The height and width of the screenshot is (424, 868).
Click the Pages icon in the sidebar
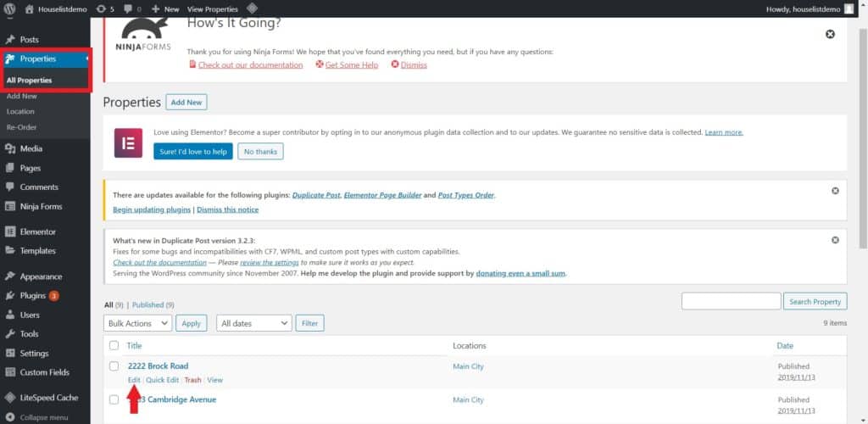(x=9, y=168)
